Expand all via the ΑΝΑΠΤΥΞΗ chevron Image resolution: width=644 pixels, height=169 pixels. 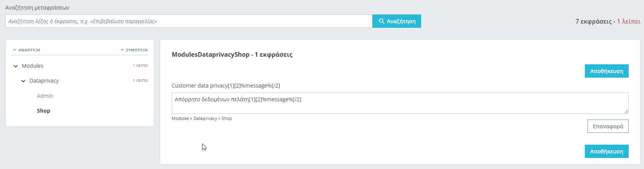point(14,50)
